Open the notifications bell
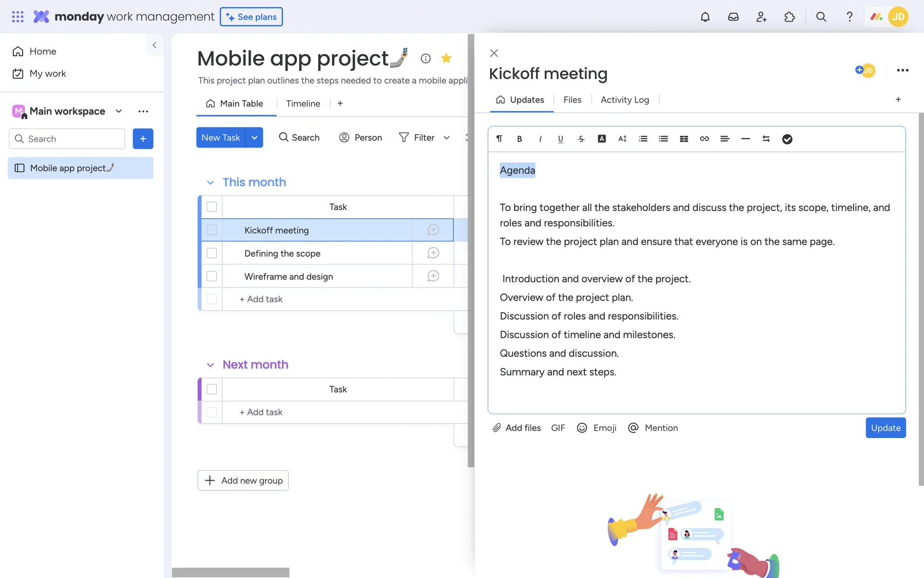This screenshot has height=578, width=924. (x=705, y=17)
